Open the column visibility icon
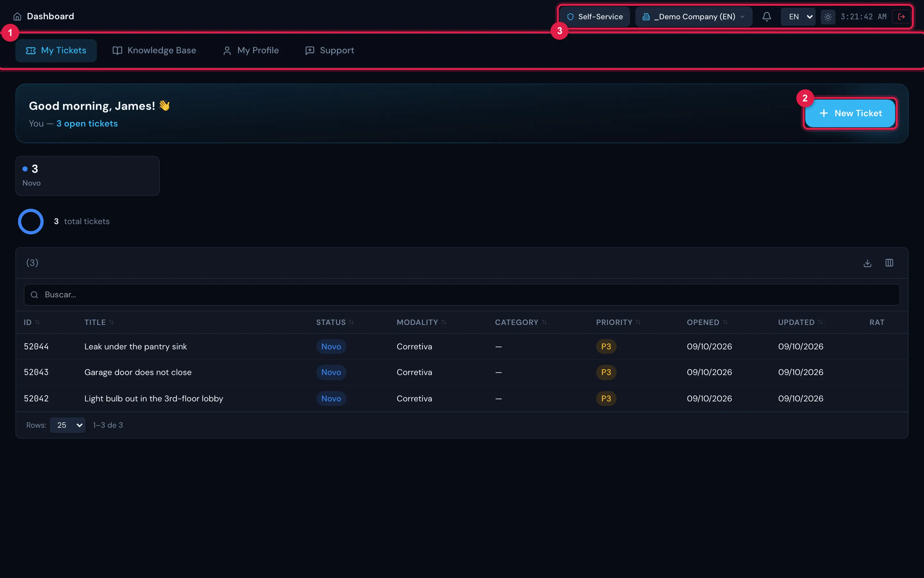 [889, 263]
